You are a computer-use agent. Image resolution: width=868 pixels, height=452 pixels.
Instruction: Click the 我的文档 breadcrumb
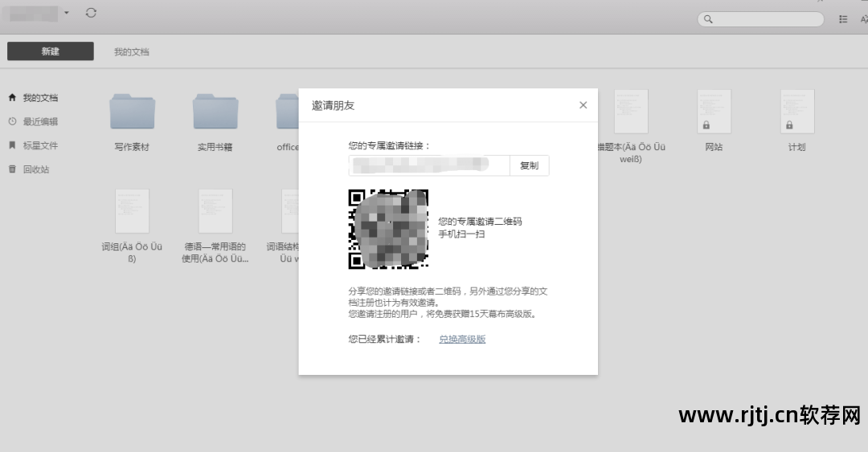132,52
